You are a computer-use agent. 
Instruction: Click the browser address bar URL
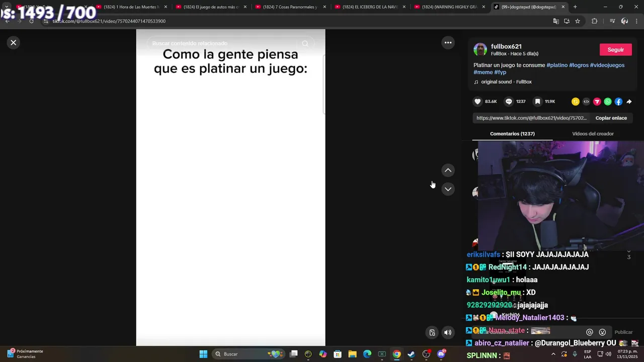(109, 21)
